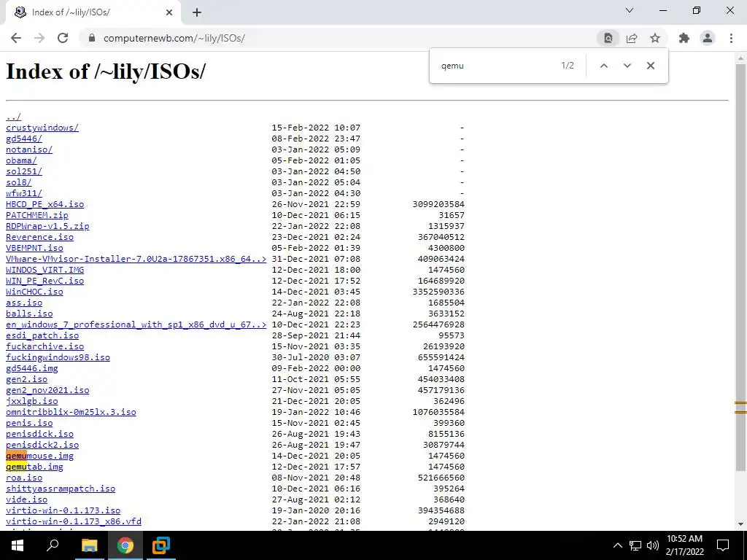Image resolution: width=747 pixels, height=560 pixels.
Task: Download WinCHOC.iso
Action: point(34,292)
